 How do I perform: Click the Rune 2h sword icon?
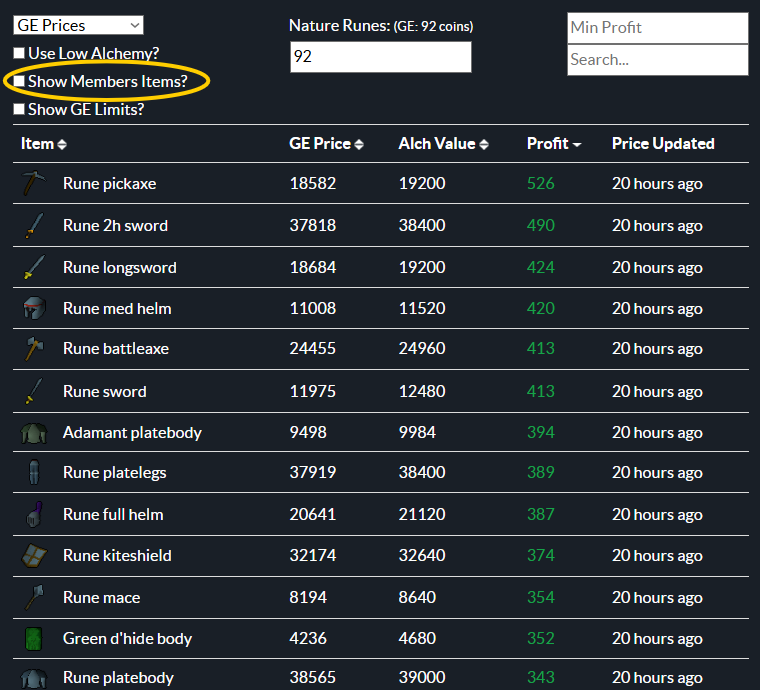tap(34, 225)
